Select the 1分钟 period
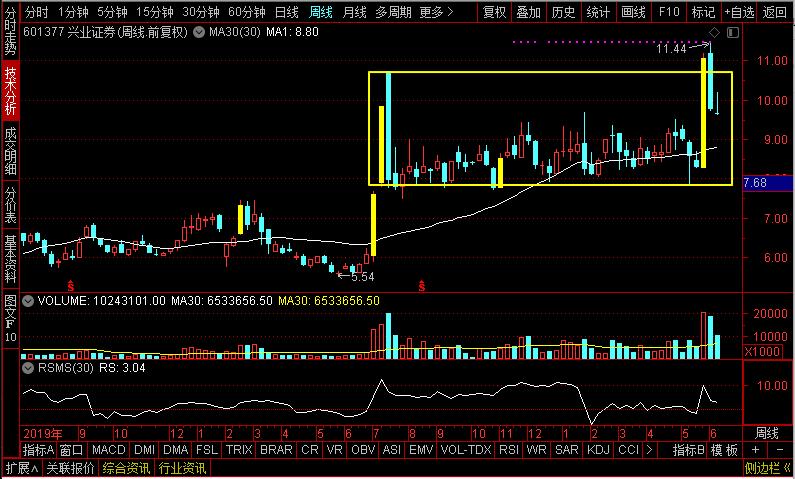 coord(74,12)
